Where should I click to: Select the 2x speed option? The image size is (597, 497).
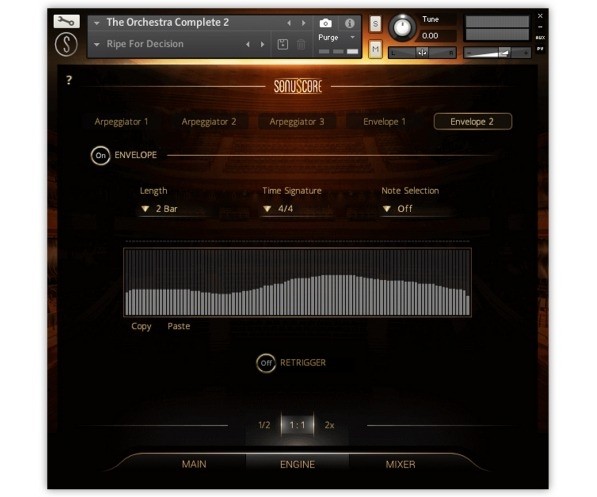329,425
